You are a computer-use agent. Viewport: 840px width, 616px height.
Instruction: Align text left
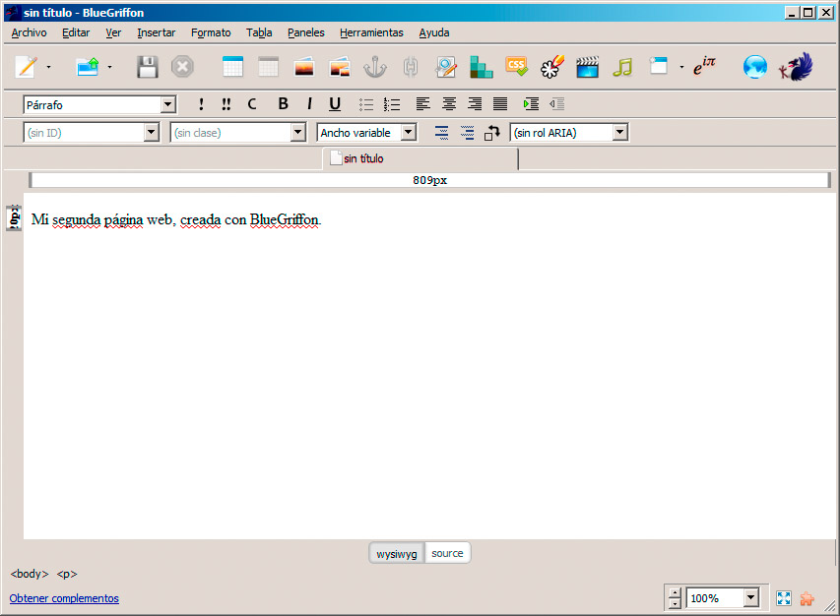[423, 104]
